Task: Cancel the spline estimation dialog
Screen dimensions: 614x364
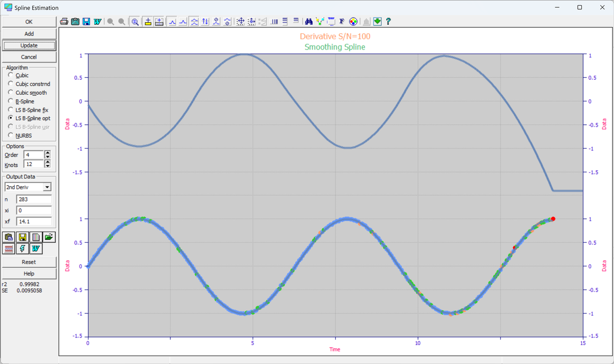Action: point(29,57)
